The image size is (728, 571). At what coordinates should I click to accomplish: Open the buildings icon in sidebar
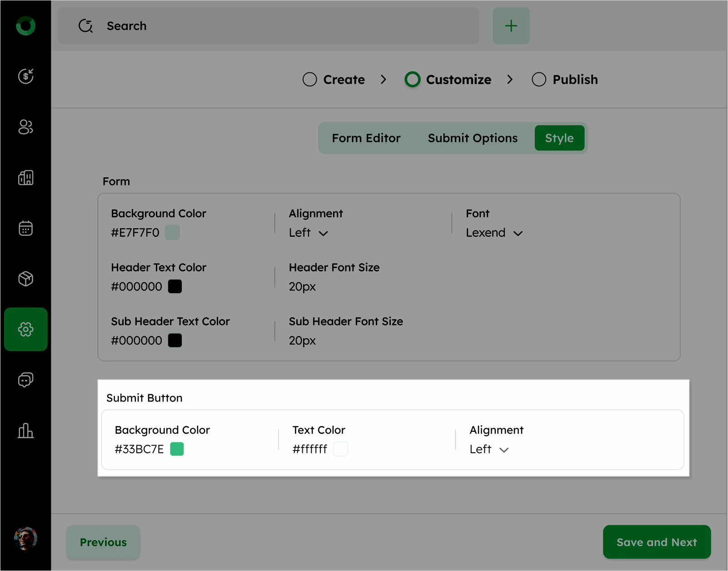pyautogui.click(x=25, y=178)
